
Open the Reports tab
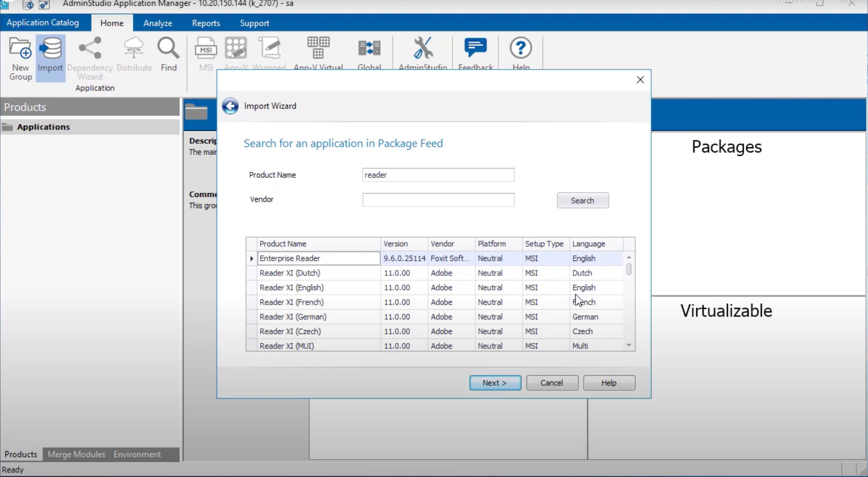pos(206,23)
